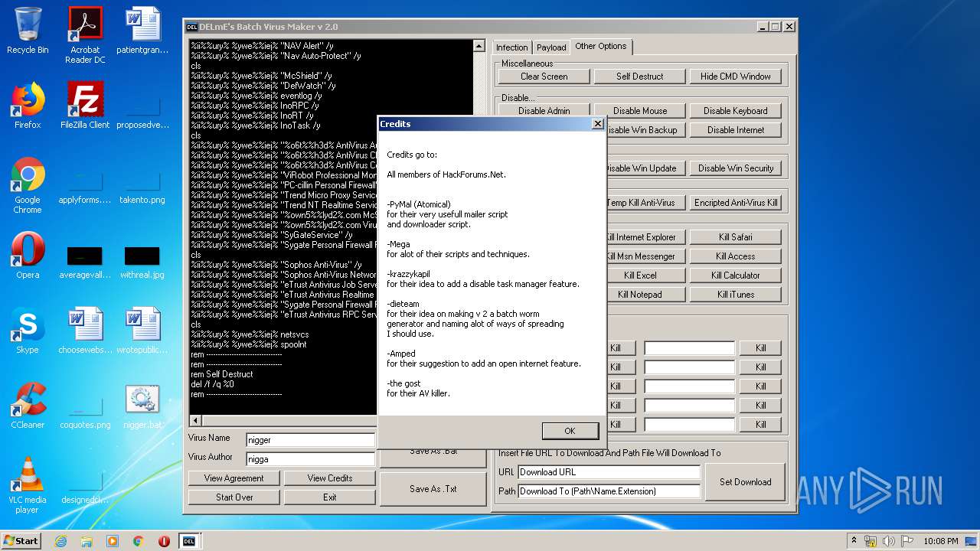Launch Skype from the desktop
980x551 pixels.
click(x=28, y=331)
